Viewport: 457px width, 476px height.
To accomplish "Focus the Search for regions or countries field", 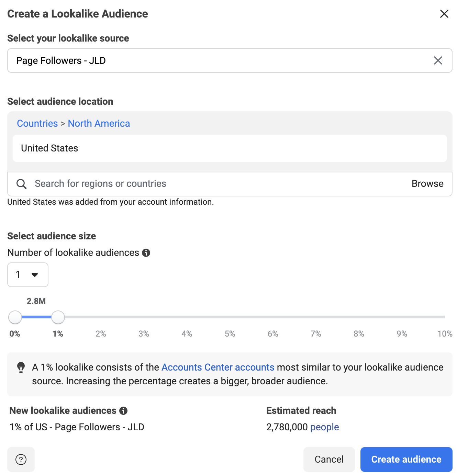I will coord(220,184).
